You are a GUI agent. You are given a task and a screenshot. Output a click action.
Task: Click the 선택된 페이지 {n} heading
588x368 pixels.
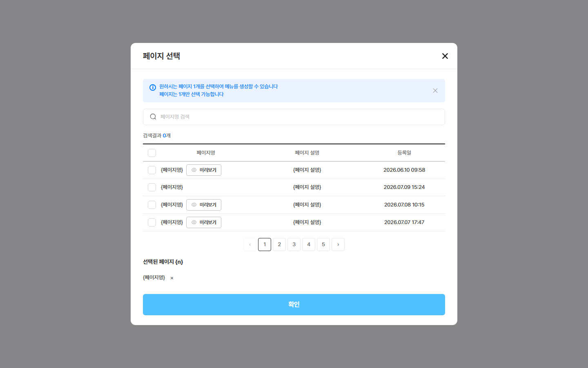pos(163,262)
